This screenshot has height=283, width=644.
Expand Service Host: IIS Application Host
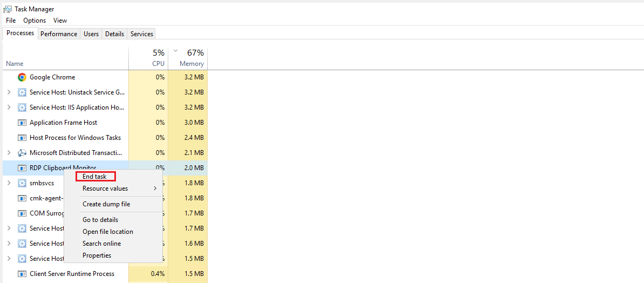9,107
